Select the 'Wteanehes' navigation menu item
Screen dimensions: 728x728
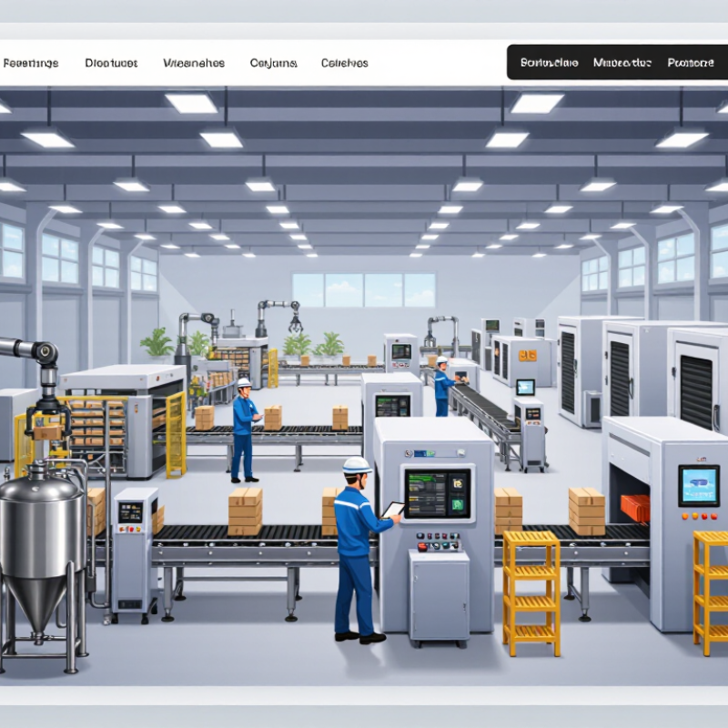(x=194, y=63)
